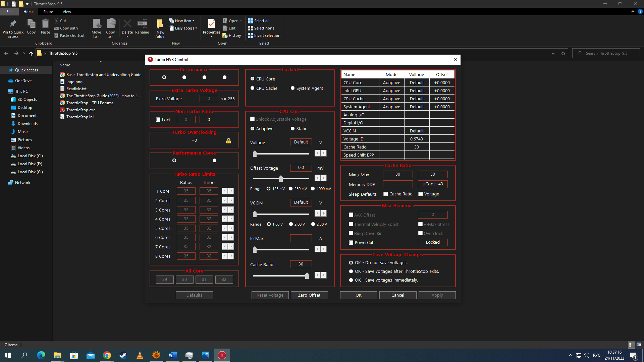The width and height of the screenshot is (644, 362).
Task: Open the File menu
Action: [x=9, y=12]
